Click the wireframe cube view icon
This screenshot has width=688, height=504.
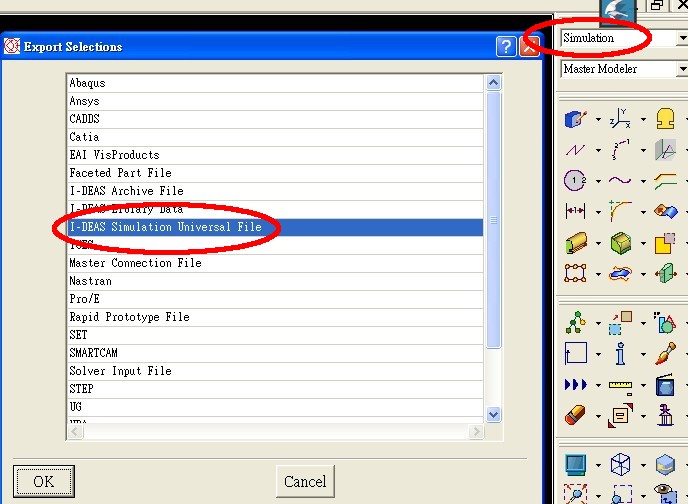point(620,465)
